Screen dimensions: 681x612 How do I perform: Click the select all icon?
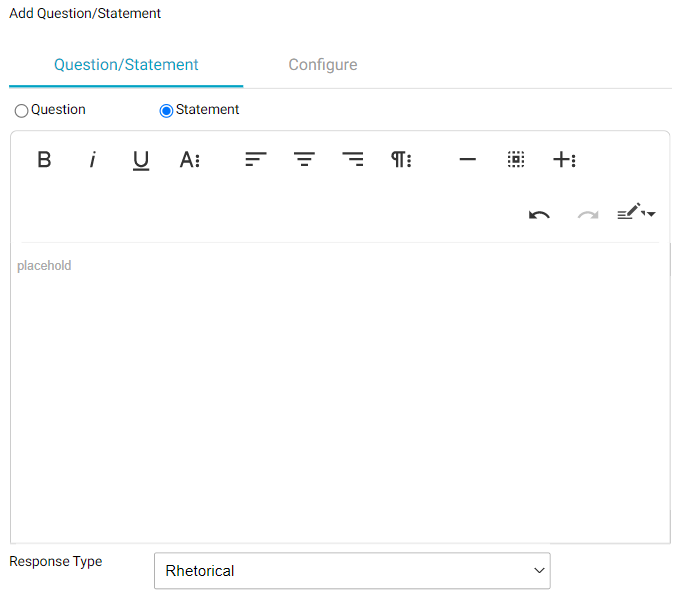click(516, 160)
